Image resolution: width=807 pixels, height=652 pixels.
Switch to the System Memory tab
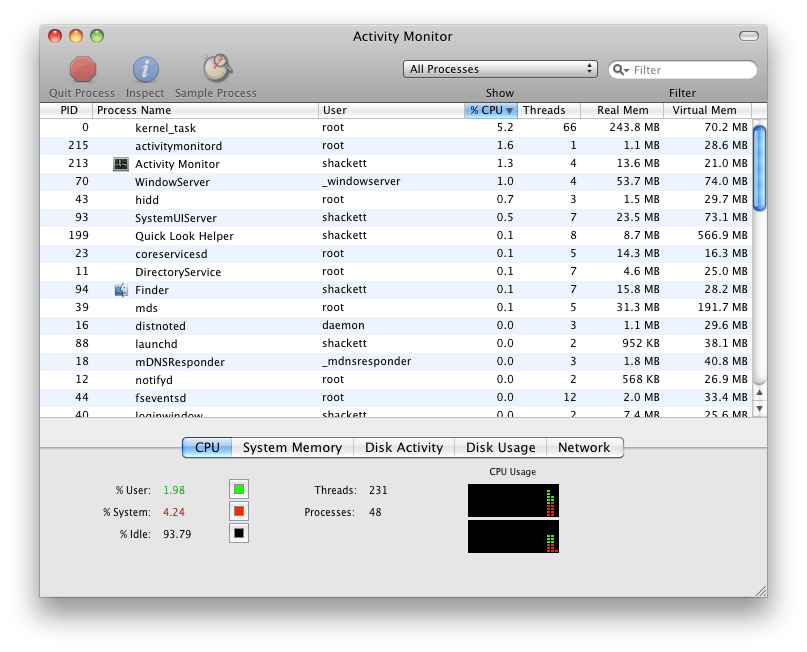tap(292, 448)
